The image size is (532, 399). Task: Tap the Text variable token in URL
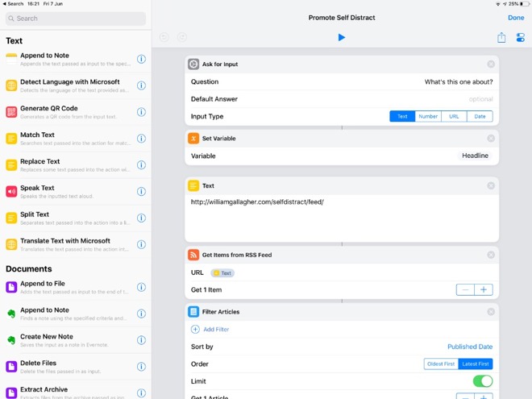pyautogui.click(x=222, y=272)
